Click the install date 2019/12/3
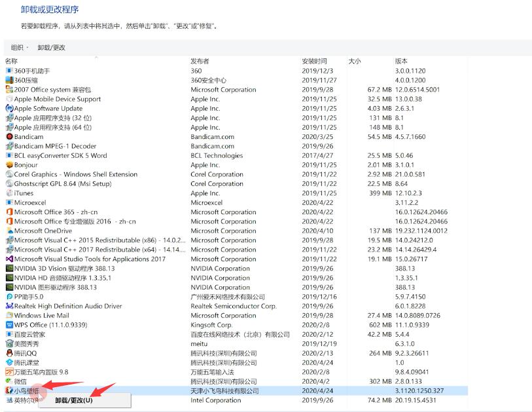Image resolution: width=532 pixels, height=412 pixels. coord(317,71)
